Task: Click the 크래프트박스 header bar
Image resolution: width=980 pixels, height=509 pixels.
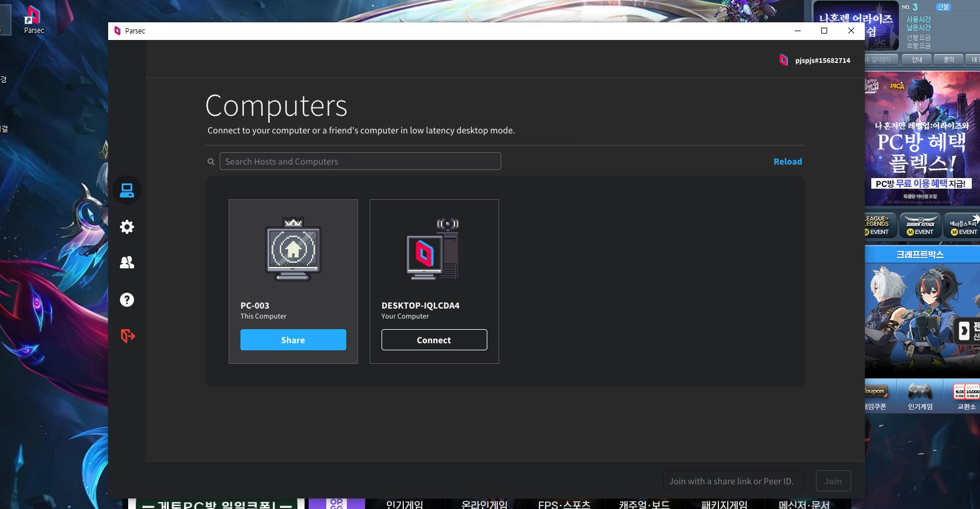Action: point(922,254)
